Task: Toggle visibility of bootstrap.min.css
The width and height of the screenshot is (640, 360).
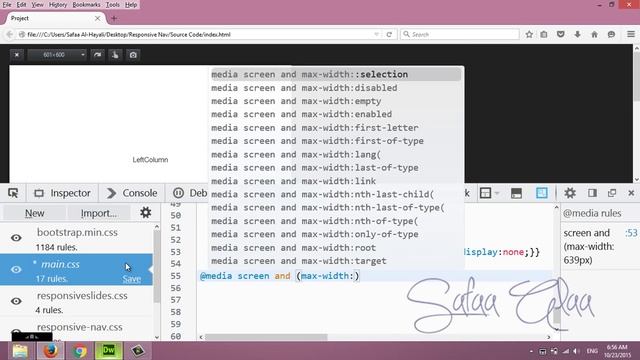Action: tap(16, 238)
